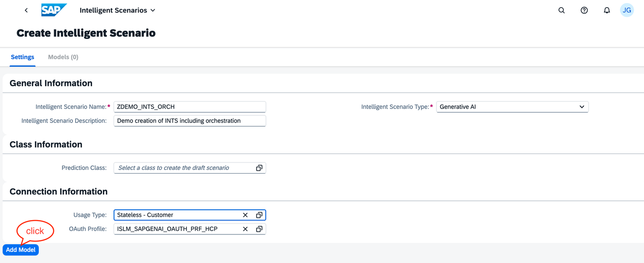644x263 pixels.
Task: Click the Intelligent Scenario Type label
Action: click(x=395, y=107)
